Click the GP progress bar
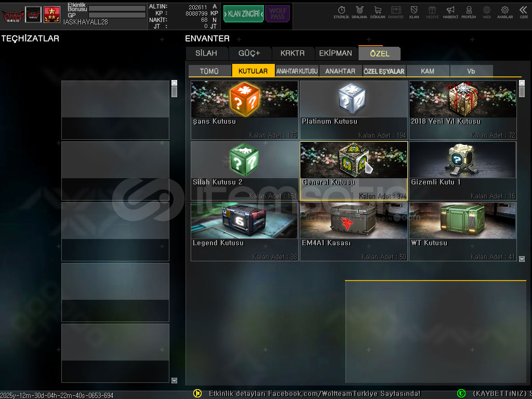The height and width of the screenshot is (399, 532). tap(117, 15)
